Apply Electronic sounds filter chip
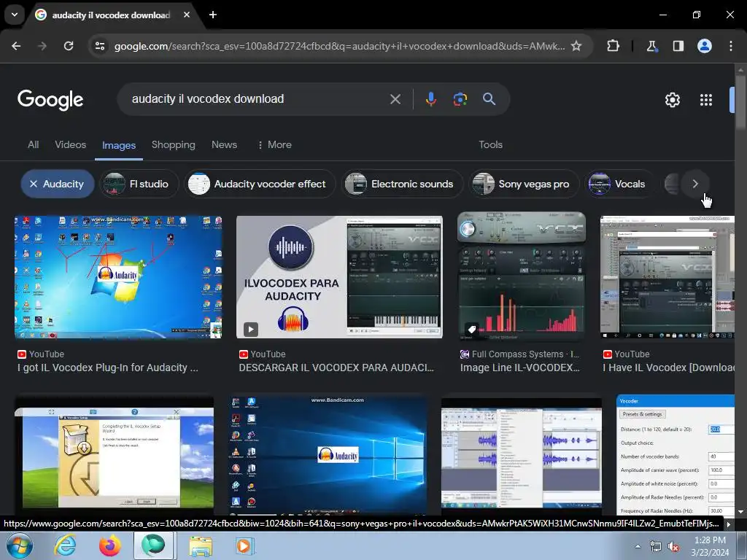Image resolution: width=747 pixels, height=560 pixels. click(x=402, y=184)
